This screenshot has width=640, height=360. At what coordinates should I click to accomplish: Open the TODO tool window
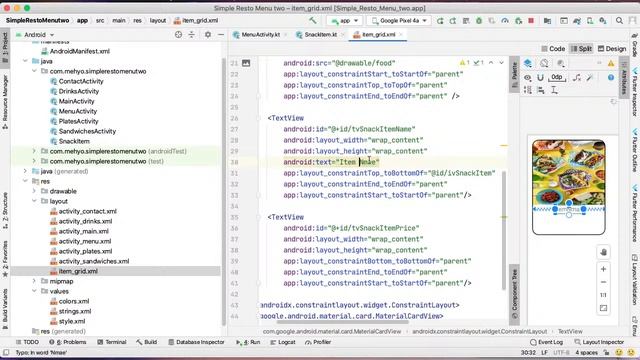pyautogui.click(x=27, y=342)
